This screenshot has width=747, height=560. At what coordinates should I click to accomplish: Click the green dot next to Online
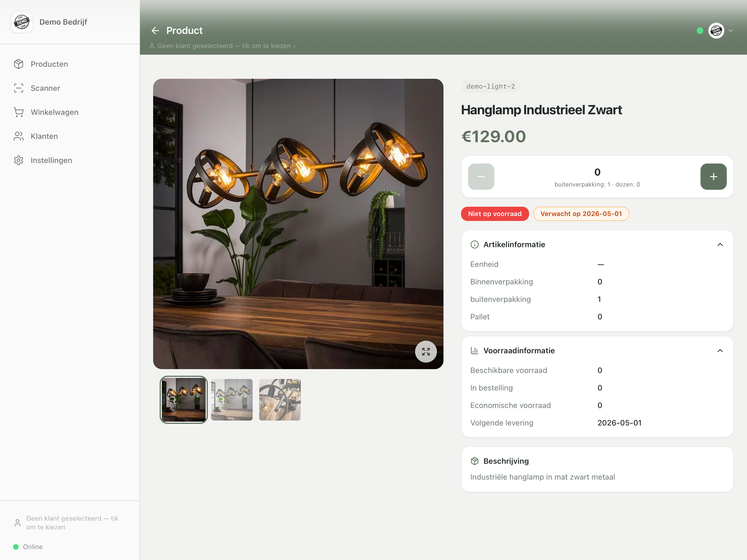[16, 547]
